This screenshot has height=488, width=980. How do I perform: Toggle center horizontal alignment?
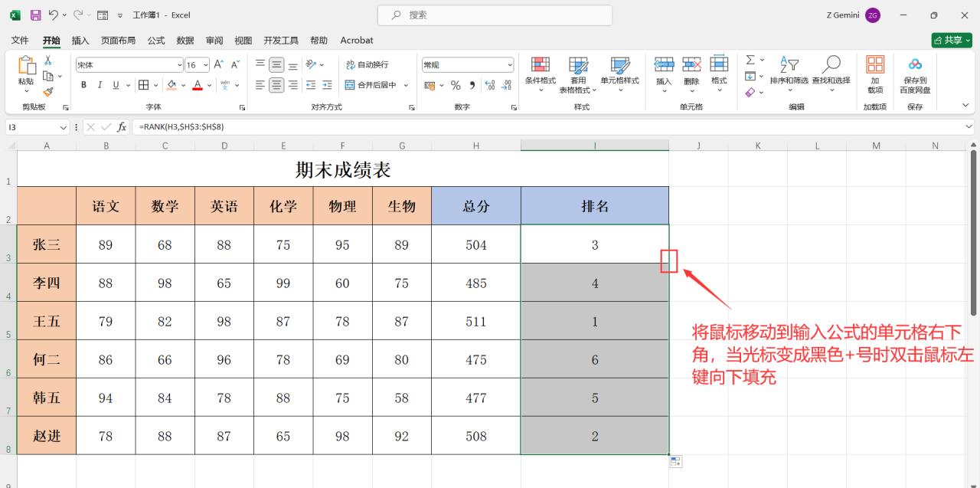pos(276,85)
